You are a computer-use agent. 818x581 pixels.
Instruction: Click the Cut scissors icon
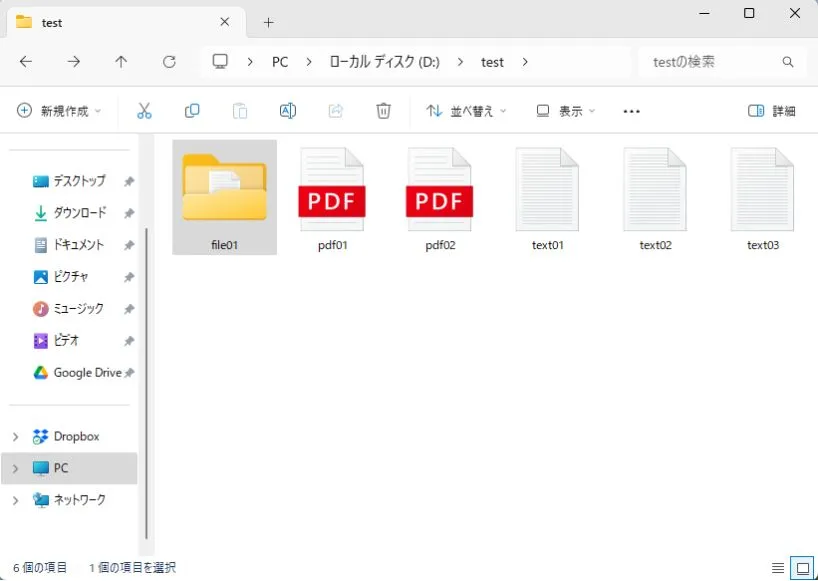click(144, 111)
